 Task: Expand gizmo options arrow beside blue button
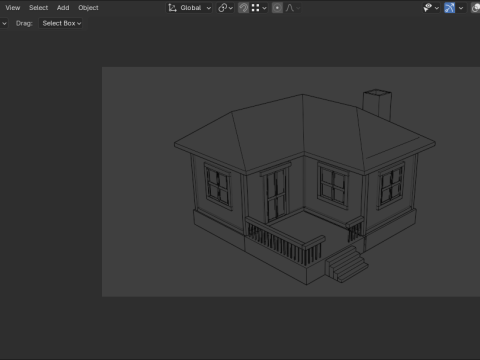pyautogui.click(x=461, y=8)
